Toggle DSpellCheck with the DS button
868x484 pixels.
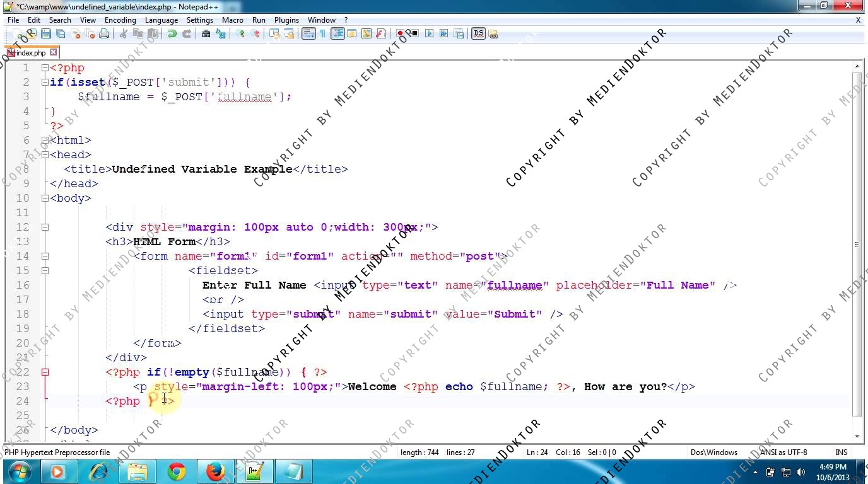[478, 34]
